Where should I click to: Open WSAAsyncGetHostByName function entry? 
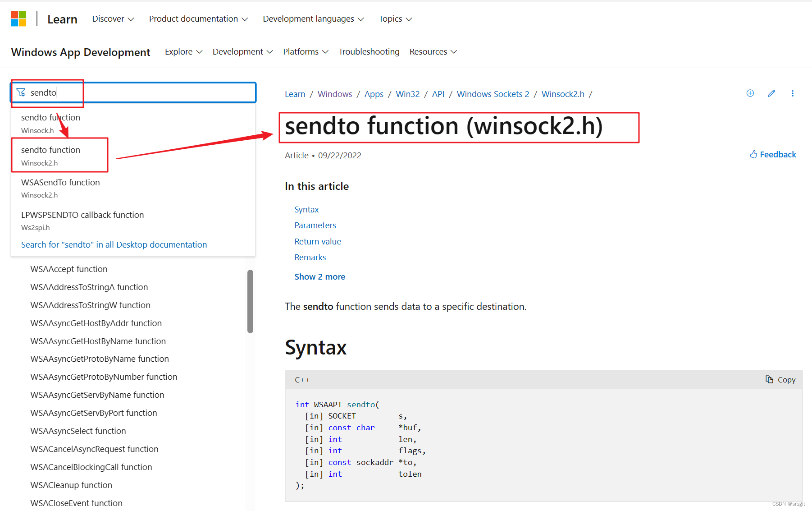pyautogui.click(x=98, y=341)
